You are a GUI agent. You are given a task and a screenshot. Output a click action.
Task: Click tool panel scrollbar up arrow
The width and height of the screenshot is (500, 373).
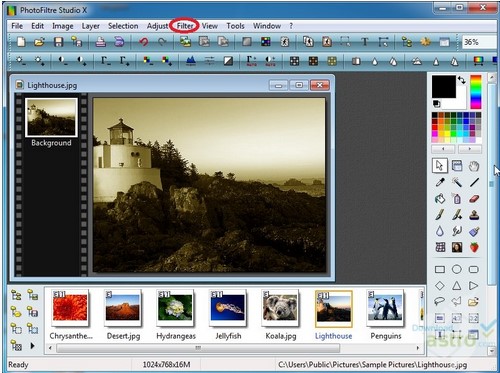pyautogui.click(x=492, y=78)
